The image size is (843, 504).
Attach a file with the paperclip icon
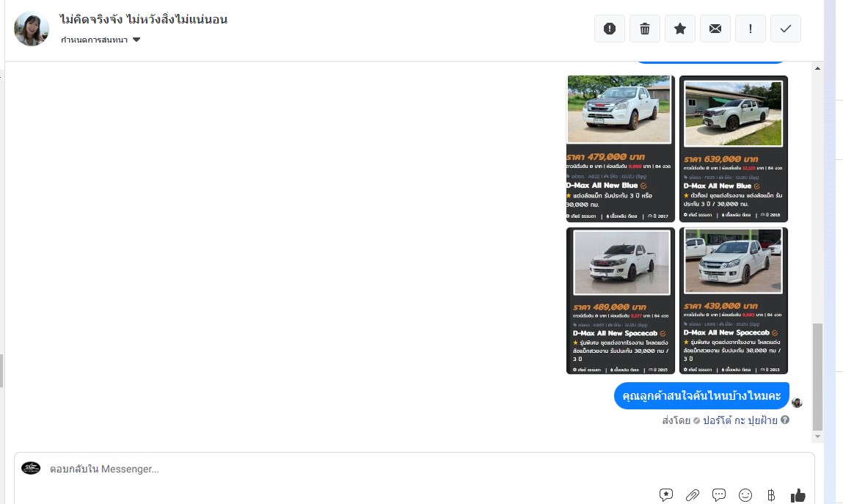[x=693, y=495]
